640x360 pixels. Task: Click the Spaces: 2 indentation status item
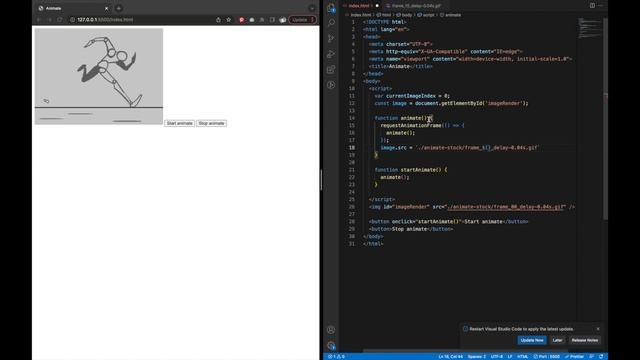click(476, 356)
